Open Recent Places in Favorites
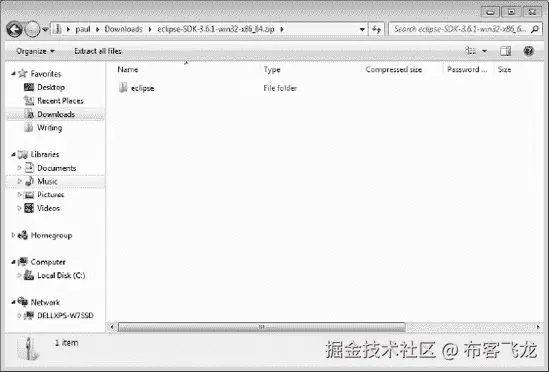Image resolution: width=549 pixels, height=372 pixels. point(60,101)
